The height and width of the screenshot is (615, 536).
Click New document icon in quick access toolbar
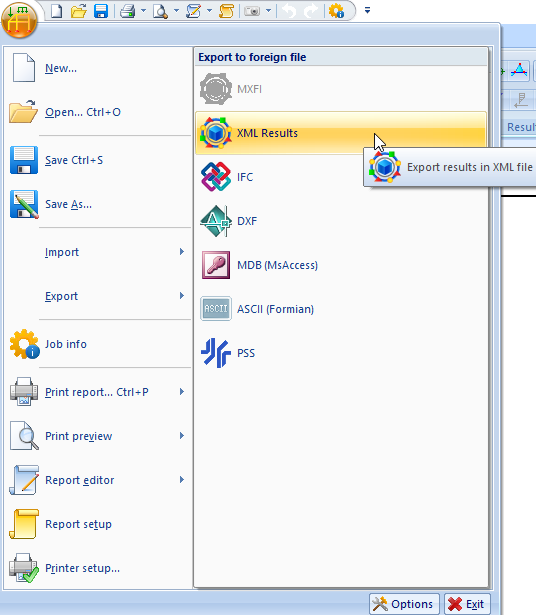tap(56, 11)
